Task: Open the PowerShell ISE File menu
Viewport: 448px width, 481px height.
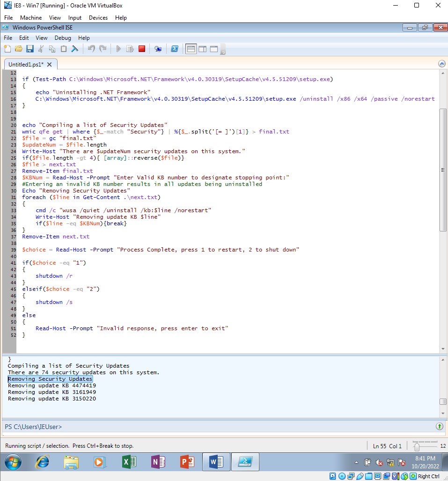Action: tap(8, 38)
